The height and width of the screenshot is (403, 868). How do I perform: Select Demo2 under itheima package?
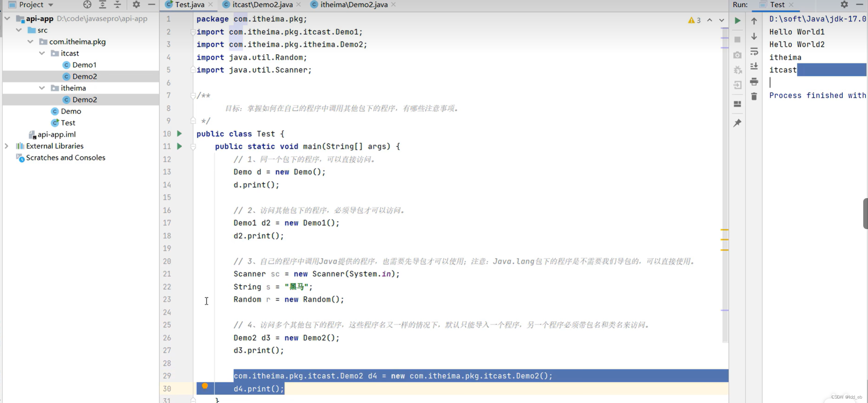(x=80, y=99)
